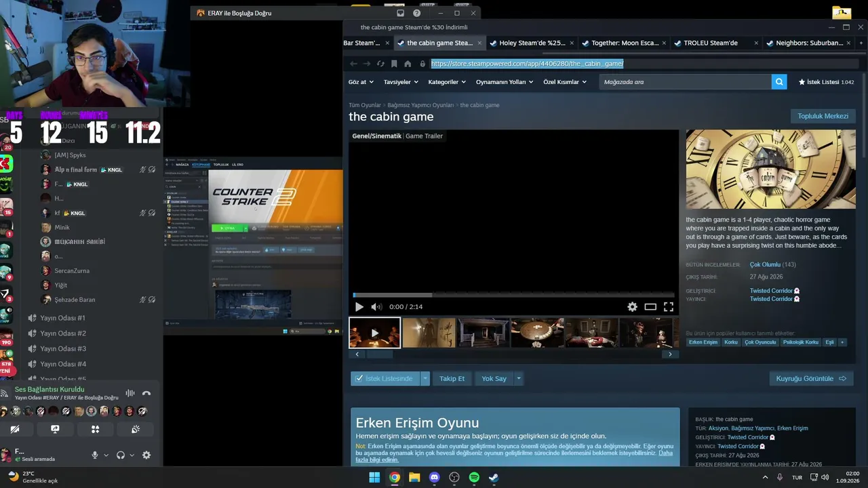
Task: Open Windows Start menu
Action: (374, 477)
